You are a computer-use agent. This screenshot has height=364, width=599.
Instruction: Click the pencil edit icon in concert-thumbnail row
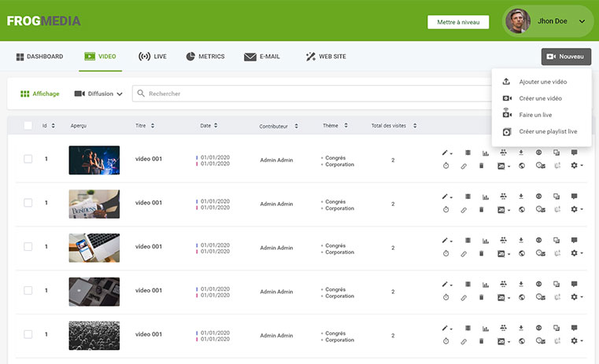445,153
